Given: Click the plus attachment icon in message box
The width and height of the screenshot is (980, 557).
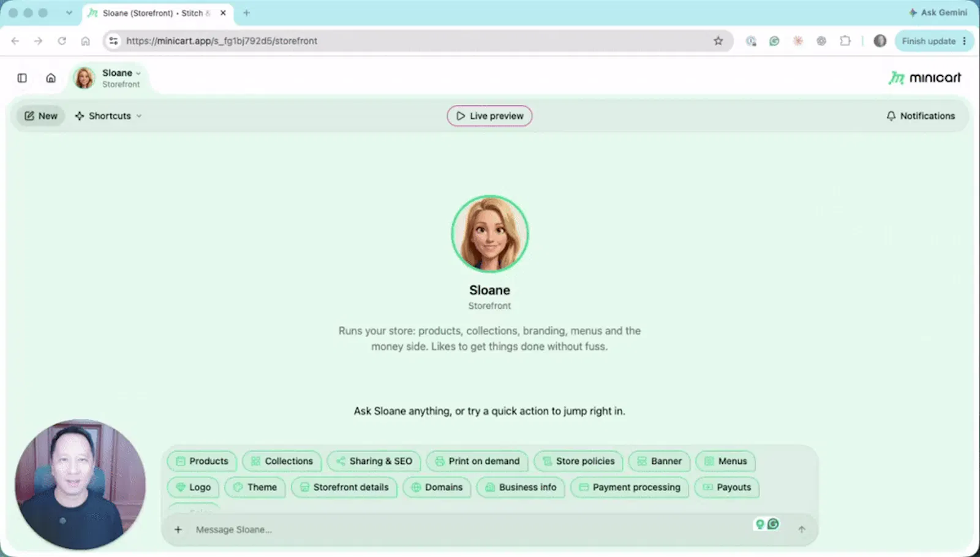Looking at the screenshot, I should pyautogui.click(x=178, y=529).
